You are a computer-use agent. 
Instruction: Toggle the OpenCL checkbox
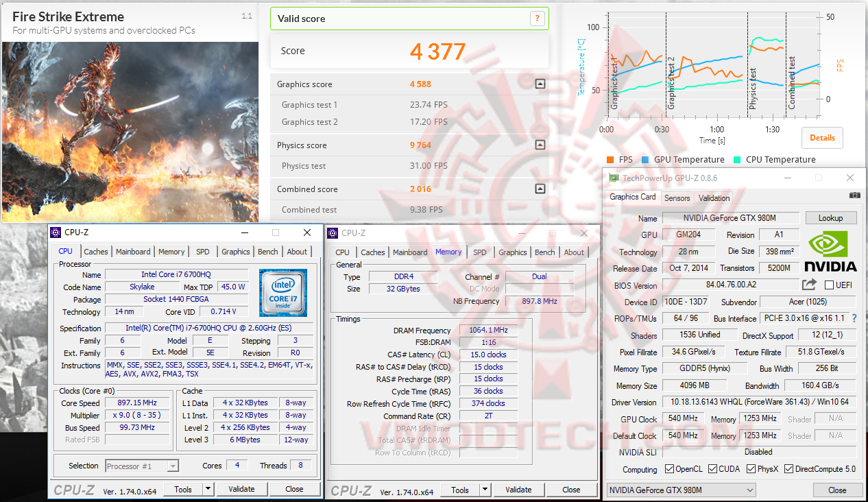(669, 469)
